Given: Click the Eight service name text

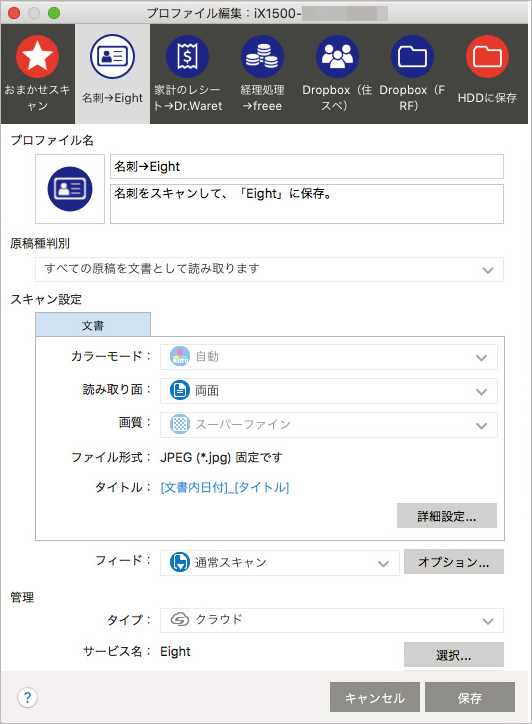Looking at the screenshot, I should (175, 652).
